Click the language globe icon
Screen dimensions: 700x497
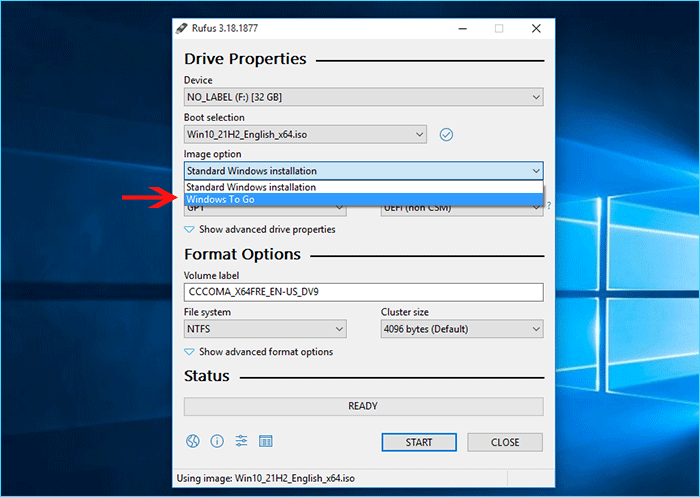[x=192, y=442]
